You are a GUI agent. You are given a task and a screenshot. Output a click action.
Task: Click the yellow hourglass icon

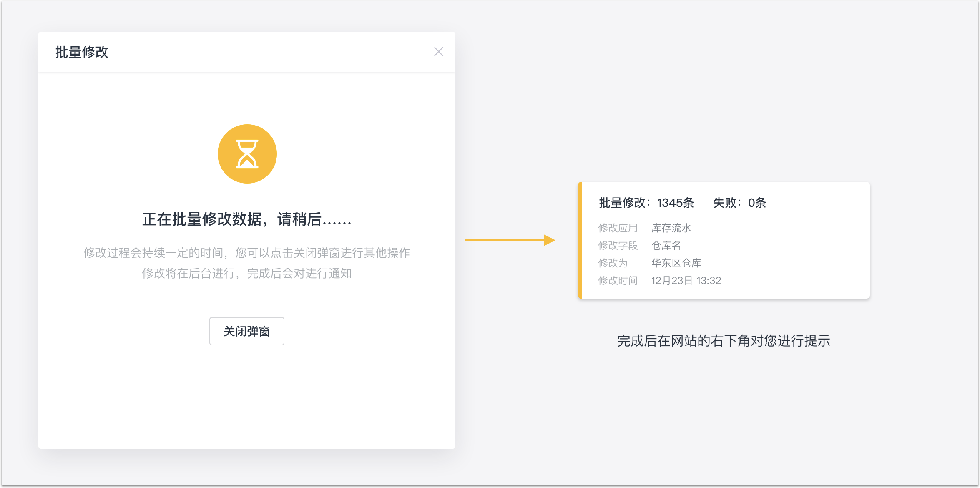(247, 154)
